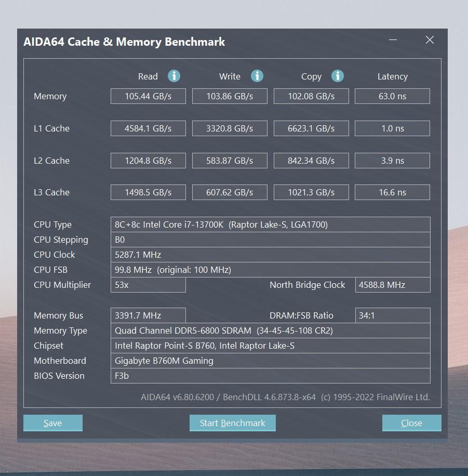Select the L2 Cache latency 3.9 ns

[393, 161]
